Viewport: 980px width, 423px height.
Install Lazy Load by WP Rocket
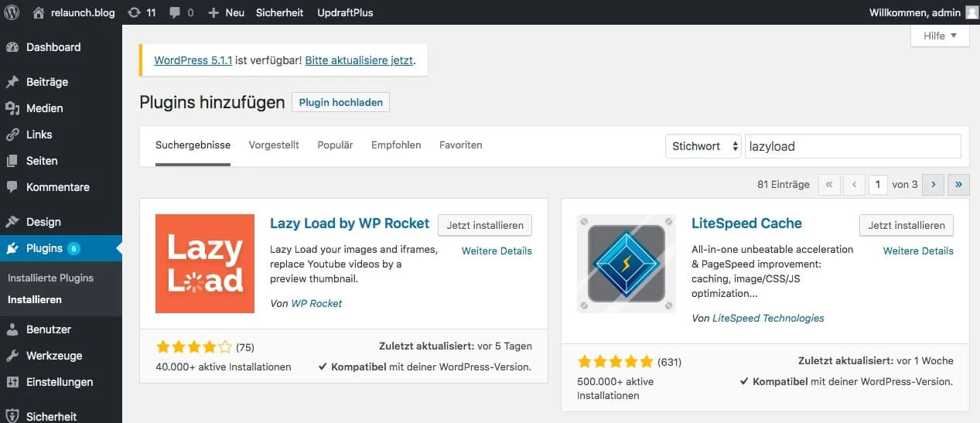485,225
